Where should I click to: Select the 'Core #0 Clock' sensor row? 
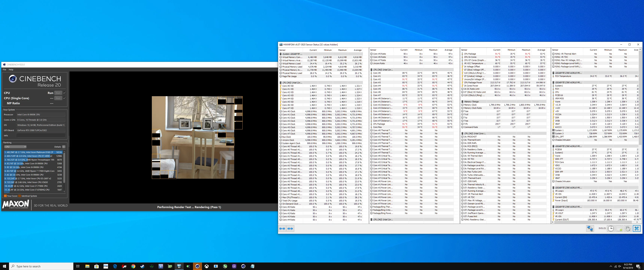[x=321, y=111]
